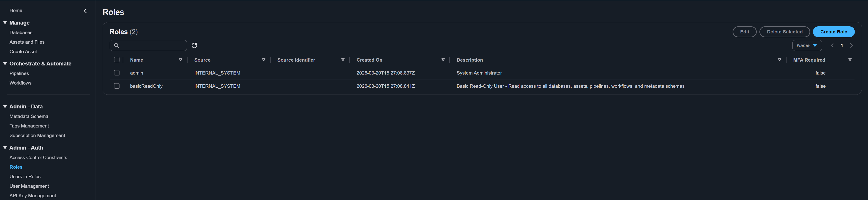Select page number 1
This screenshot has height=200, width=868.
(x=842, y=45)
